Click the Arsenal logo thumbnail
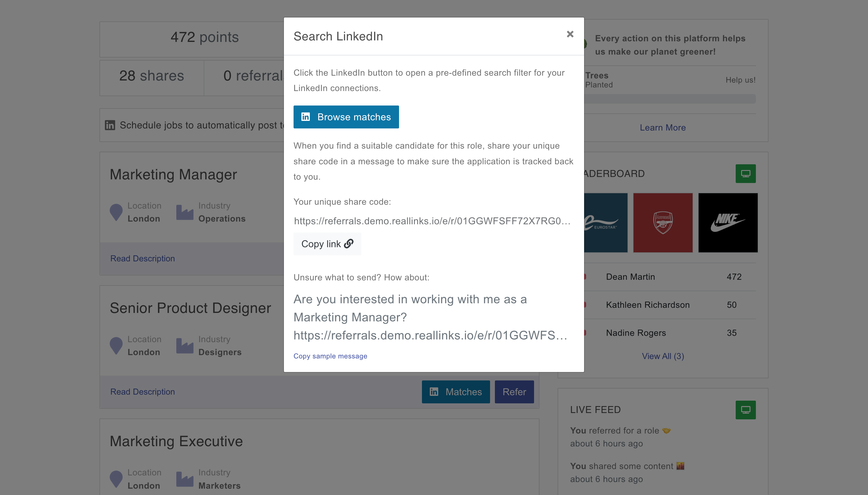This screenshot has height=495, width=868. (x=662, y=223)
